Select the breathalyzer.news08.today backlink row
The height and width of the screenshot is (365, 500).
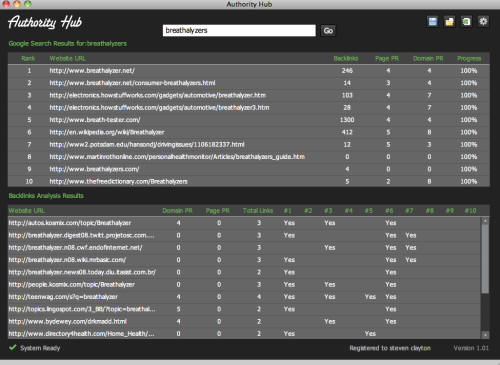[245, 272]
